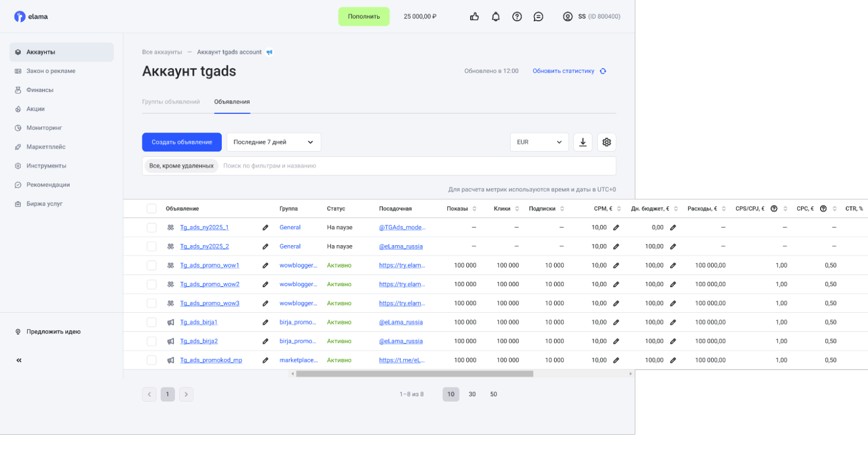Click the horizontal table scrollbar
The image size is (868, 449).
[x=415, y=374]
